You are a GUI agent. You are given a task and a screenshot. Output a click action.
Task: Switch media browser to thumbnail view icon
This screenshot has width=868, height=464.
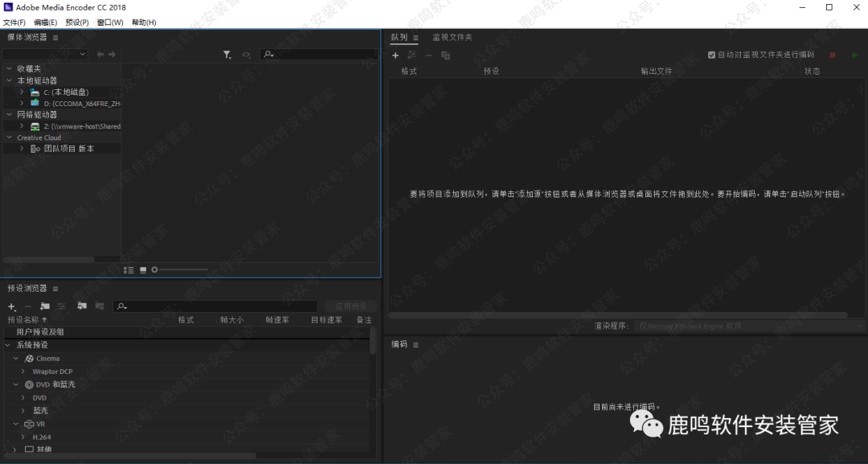coord(143,269)
